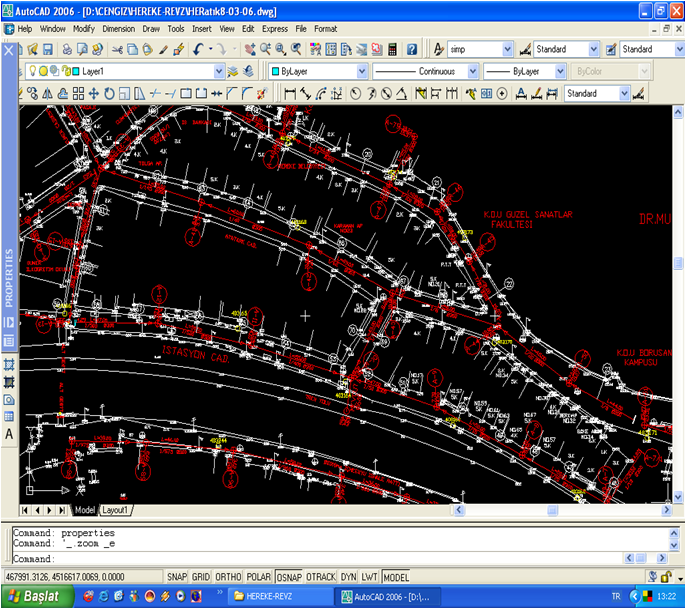Open DesignCenter from the toolbar
The image size is (686, 609).
point(331,49)
